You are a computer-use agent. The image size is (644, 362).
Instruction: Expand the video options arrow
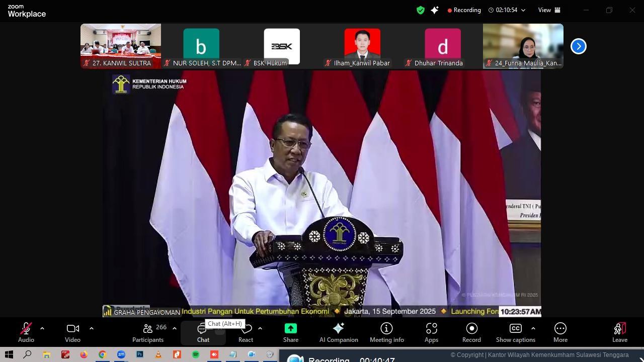(x=91, y=328)
